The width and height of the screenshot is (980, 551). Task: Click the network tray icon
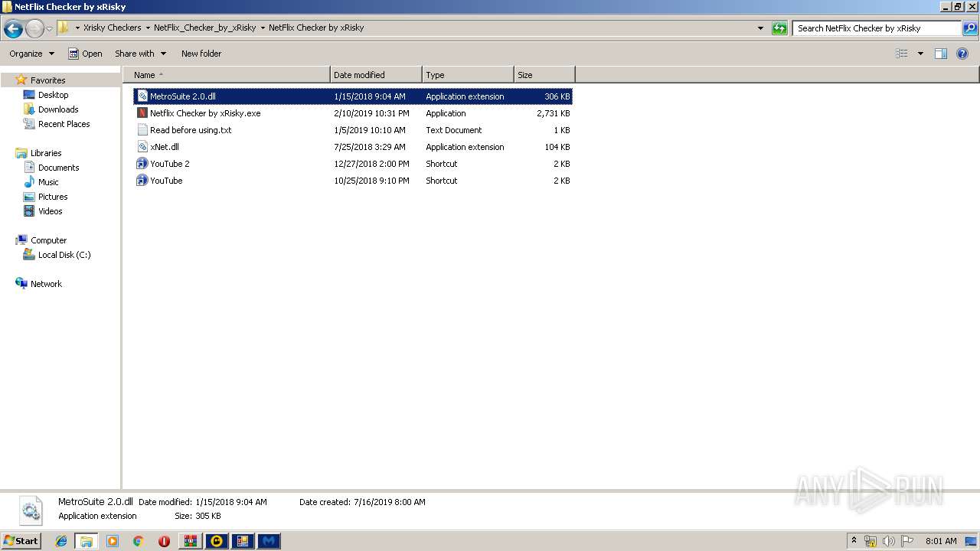click(871, 541)
